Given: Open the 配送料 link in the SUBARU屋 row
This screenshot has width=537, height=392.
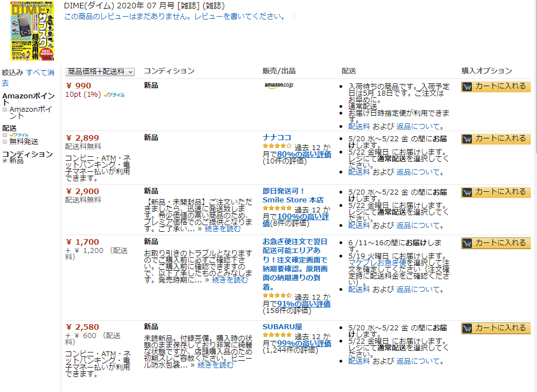Looking at the screenshot, I should (x=359, y=361).
